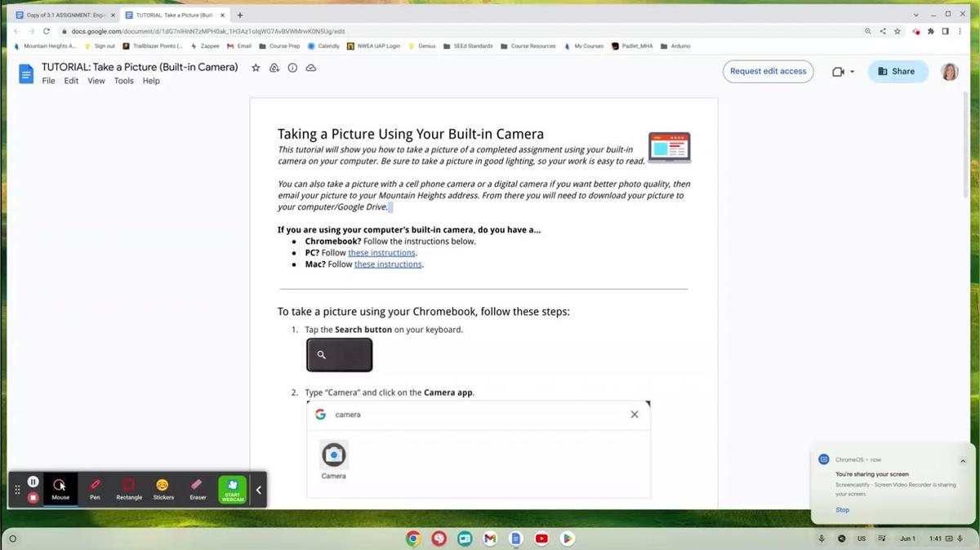Click the Share button

point(898,71)
